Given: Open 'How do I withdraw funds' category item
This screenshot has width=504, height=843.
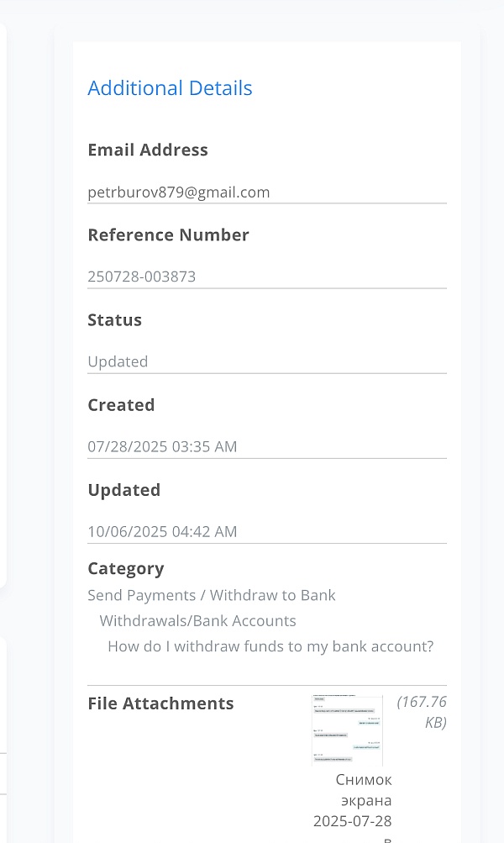Looking at the screenshot, I should [x=270, y=646].
